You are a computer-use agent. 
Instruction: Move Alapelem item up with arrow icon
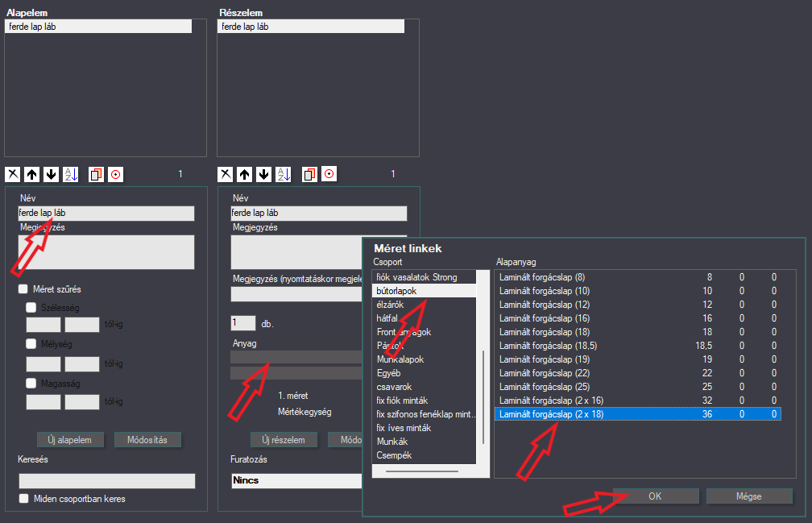[x=32, y=175]
